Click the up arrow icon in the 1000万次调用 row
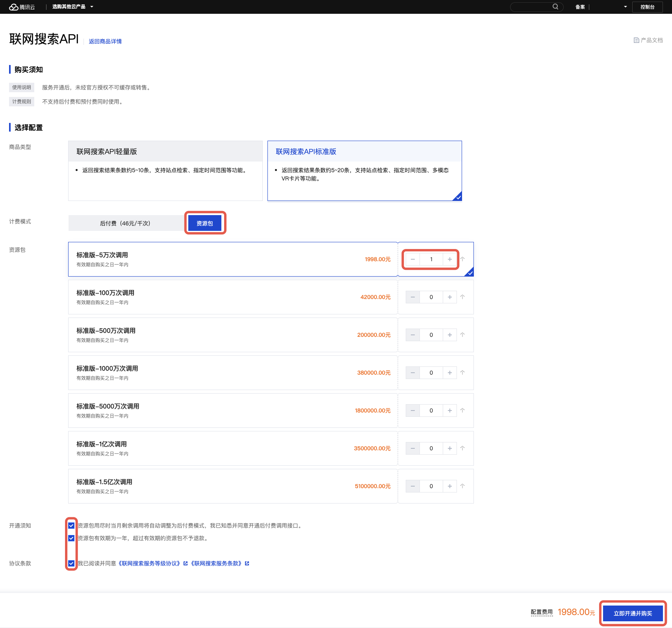672x628 pixels. pyautogui.click(x=463, y=373)
